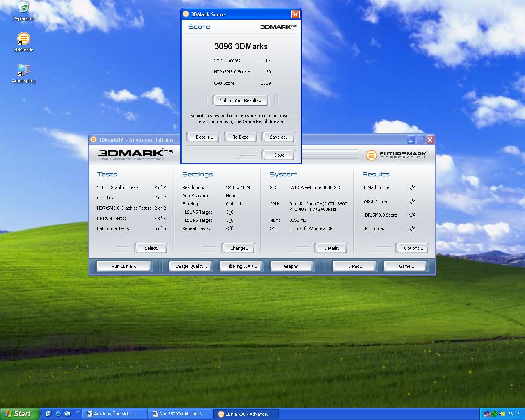Click the Resolution value 1280 x 1024
This screenshot has width=525, height=420.
click(x=238, y=187)
